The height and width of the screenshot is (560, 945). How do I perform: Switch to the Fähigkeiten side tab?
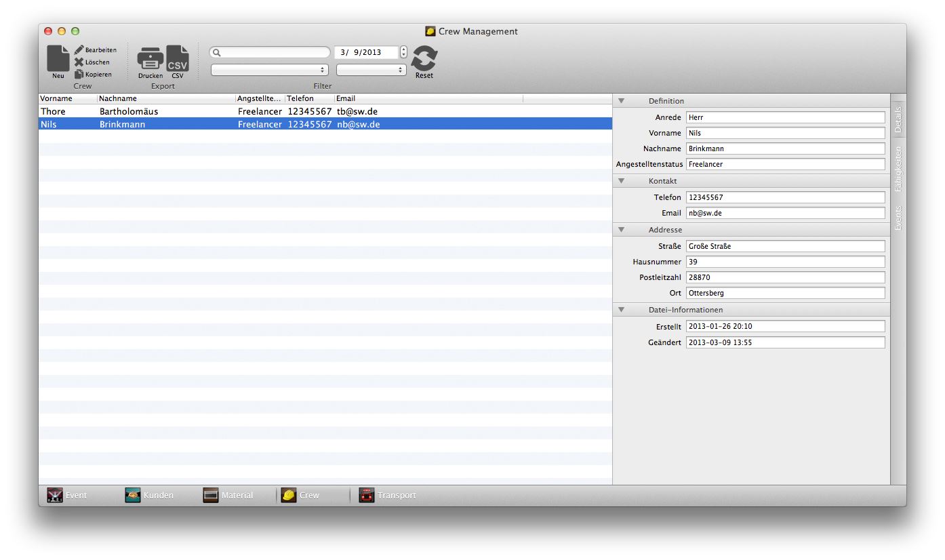coord(898,169)
